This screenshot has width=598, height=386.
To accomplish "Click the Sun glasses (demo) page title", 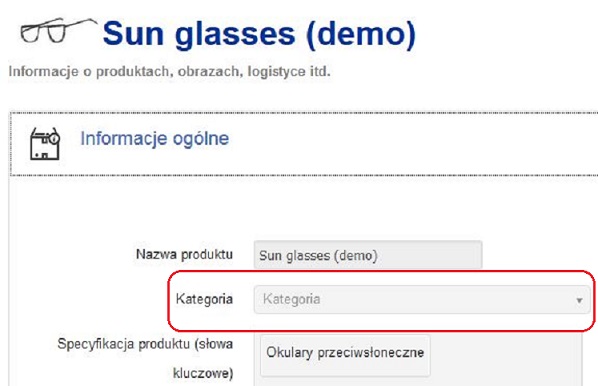I will 259,34.
